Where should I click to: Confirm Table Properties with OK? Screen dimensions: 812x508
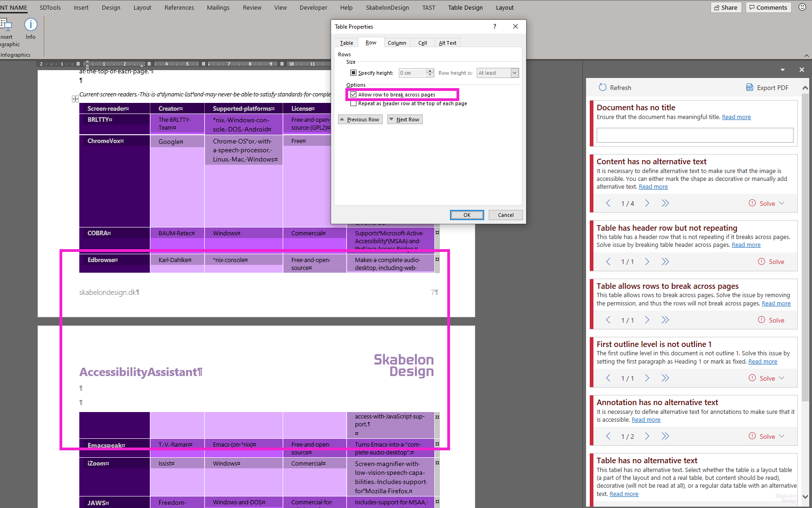pyautogui.click(x=467, y=215)
